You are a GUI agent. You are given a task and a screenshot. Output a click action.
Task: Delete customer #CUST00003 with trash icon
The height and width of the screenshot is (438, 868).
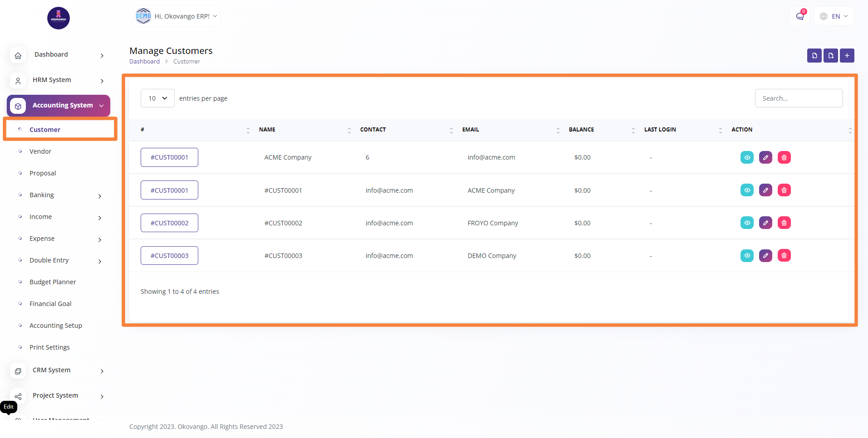[x=784, y=256]
